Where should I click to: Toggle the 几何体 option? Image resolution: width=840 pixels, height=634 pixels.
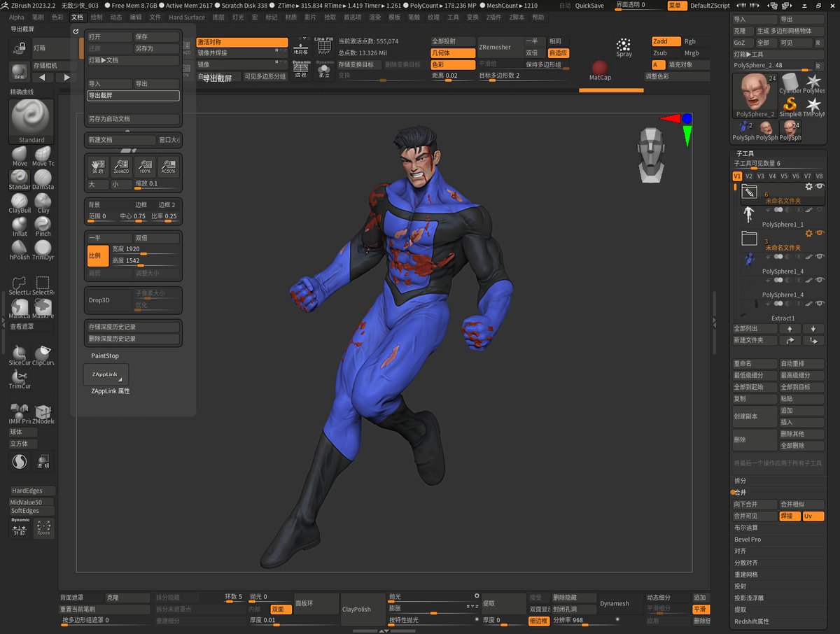(x=453, y=53)
